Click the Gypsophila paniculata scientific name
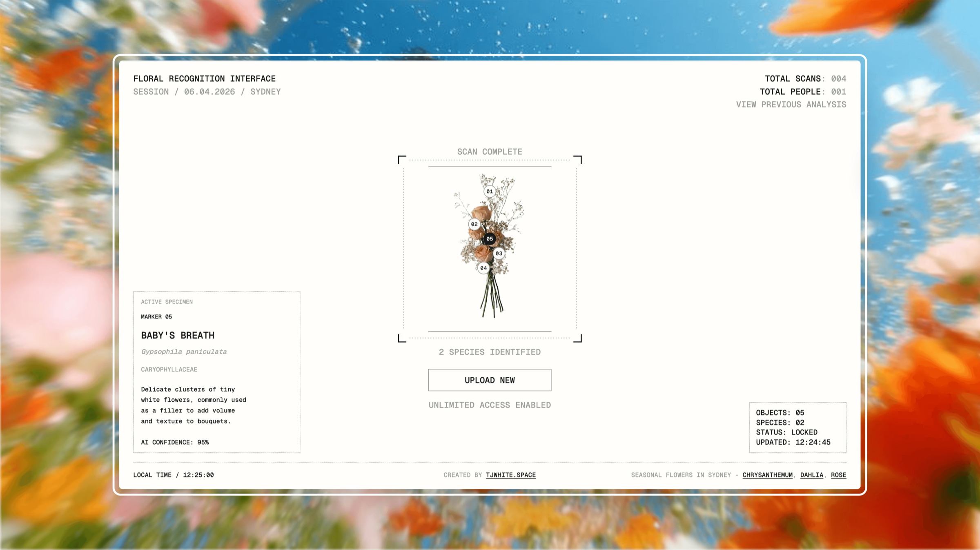Viewport: 980px width, 550px height. [x=184, y=352]
